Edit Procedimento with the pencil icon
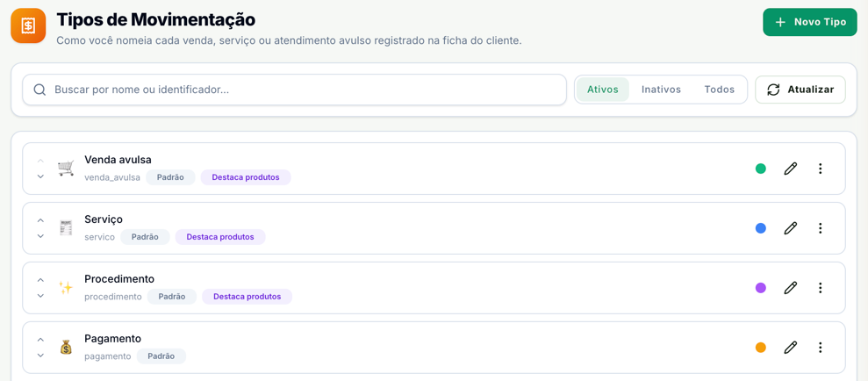The height and width of the screenshot is (381, 868). coord(791,288)
